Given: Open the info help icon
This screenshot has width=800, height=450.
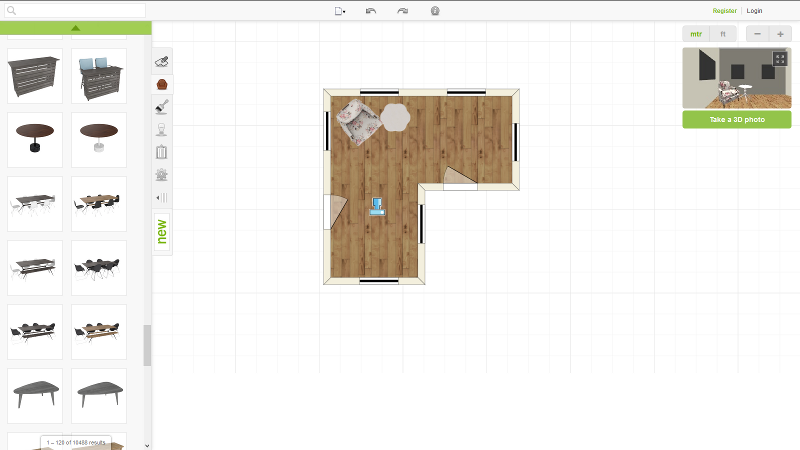Looking at the screenshot, I should tap(435, 11).
